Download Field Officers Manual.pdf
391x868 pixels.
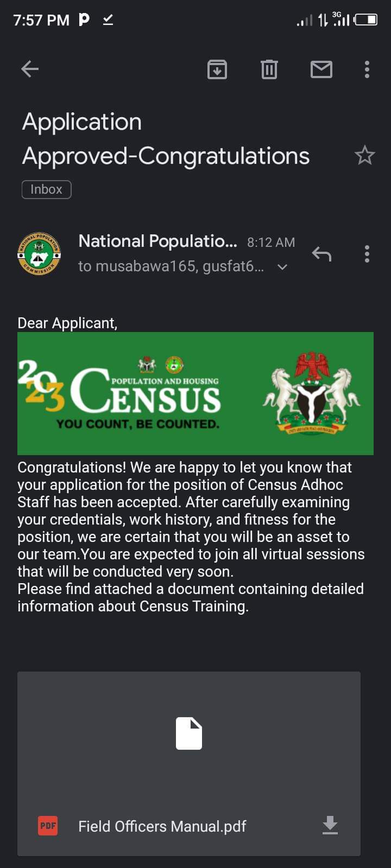pos(330,825)
